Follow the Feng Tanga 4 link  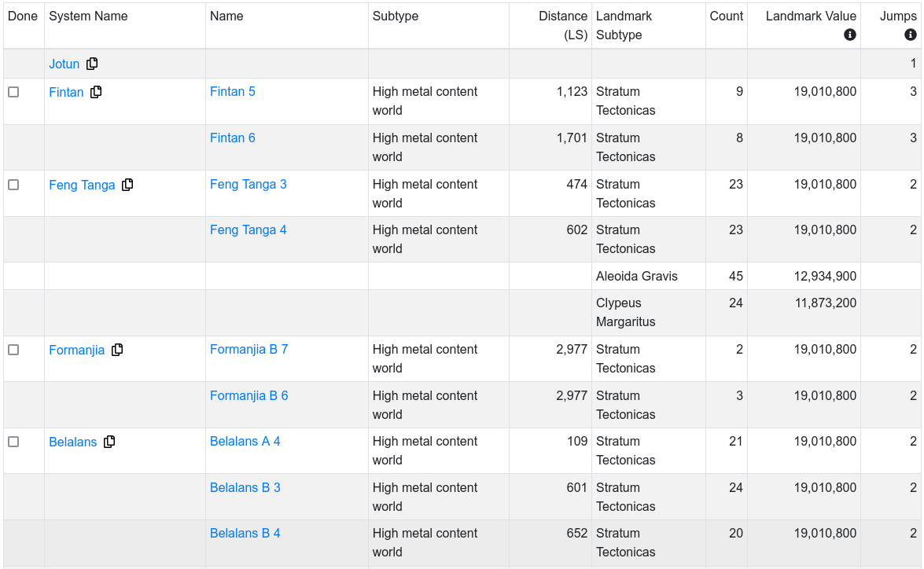tap(248, 229)
